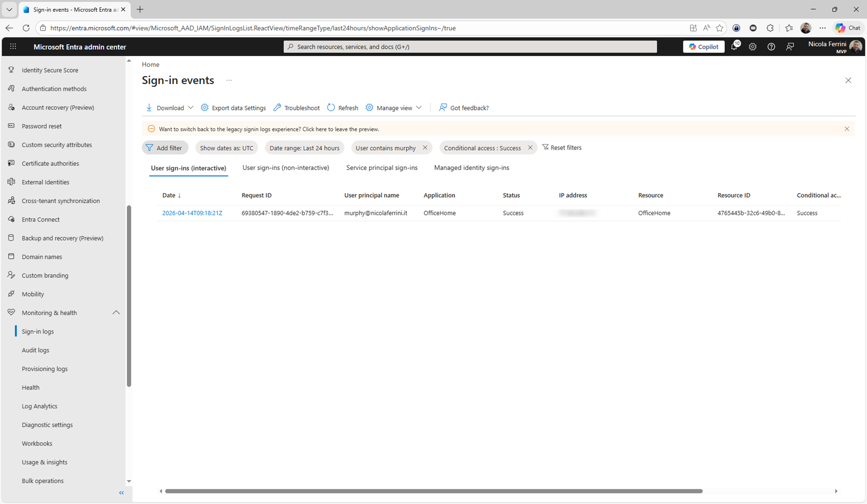The height and width of the screenshot is (504, 867).
Task: Open Log Analytics in sidebar
Action: point(40,406)
